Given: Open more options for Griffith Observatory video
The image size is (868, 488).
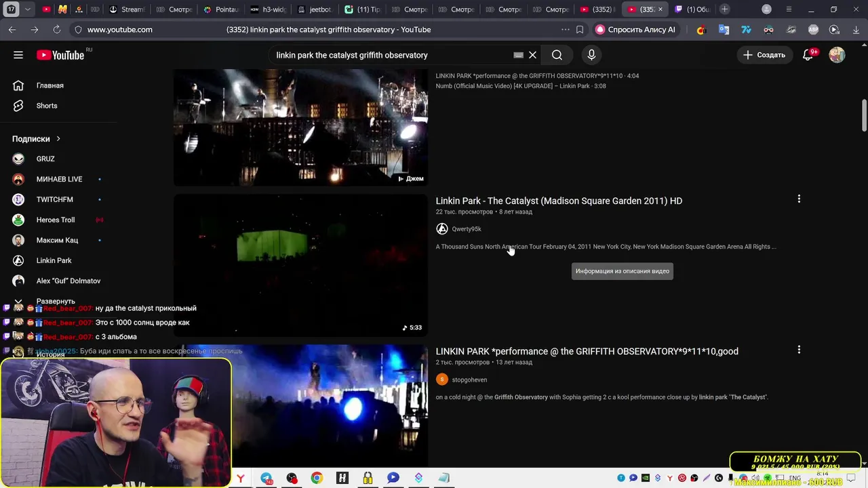Looking at the screenshot, I should 799,350.
